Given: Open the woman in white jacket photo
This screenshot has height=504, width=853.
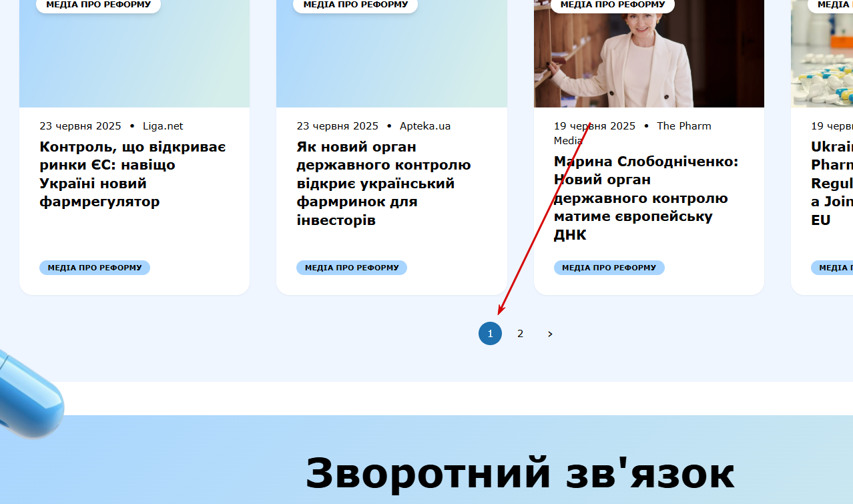Looking at the screenshot, I should pos(649,53).
